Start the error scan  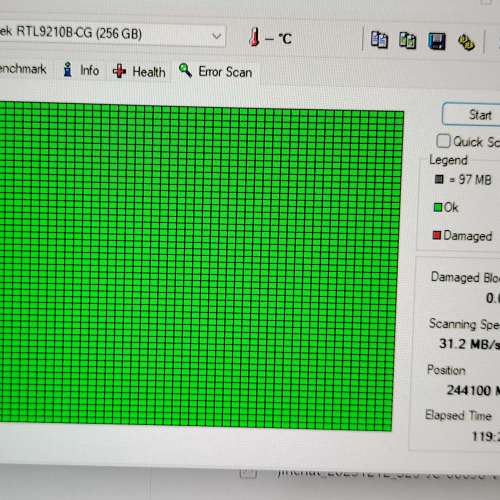pos(472,115)
